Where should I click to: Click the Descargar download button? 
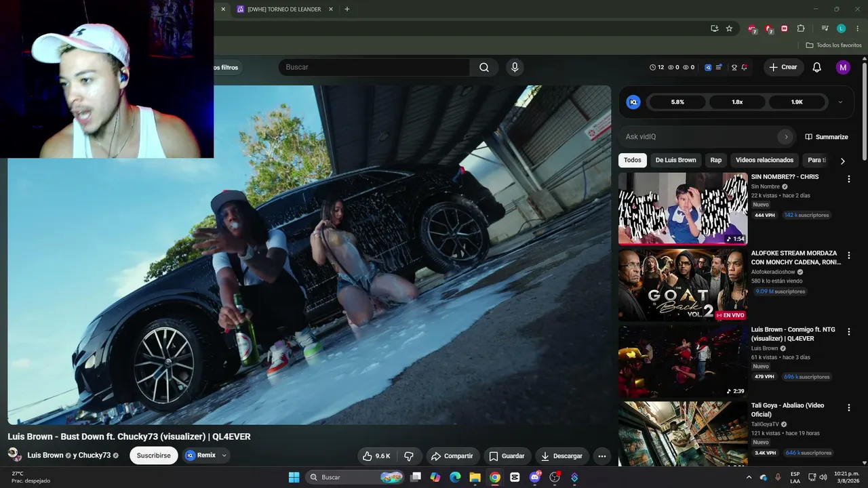click(x=561, y=456)
